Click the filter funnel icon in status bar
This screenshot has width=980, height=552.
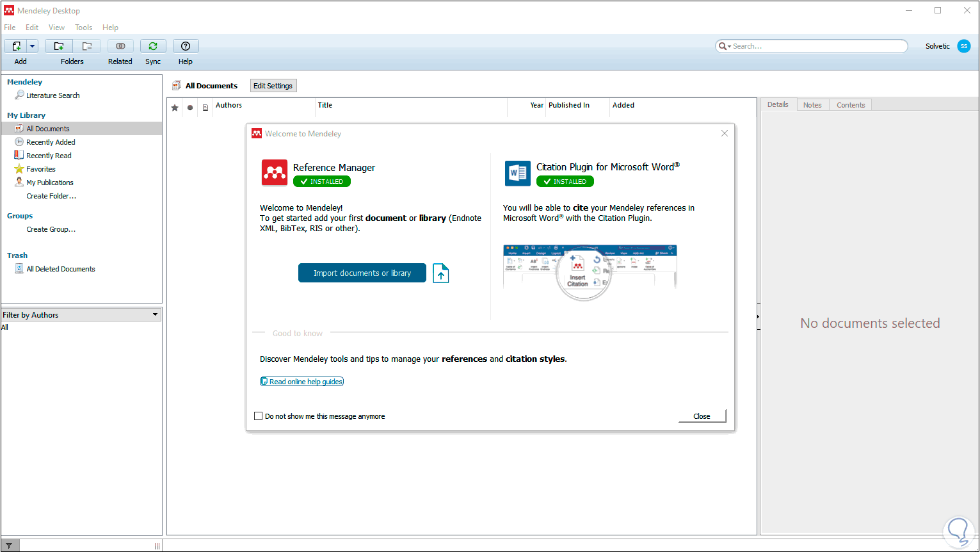(9, 546)
